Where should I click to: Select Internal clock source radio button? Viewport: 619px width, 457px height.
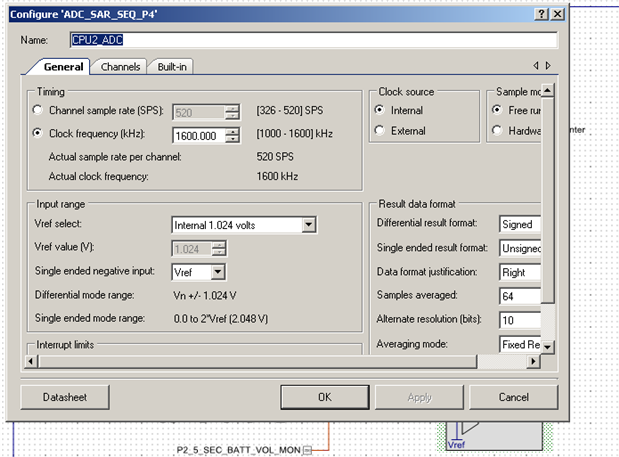(x=379, y=111)
